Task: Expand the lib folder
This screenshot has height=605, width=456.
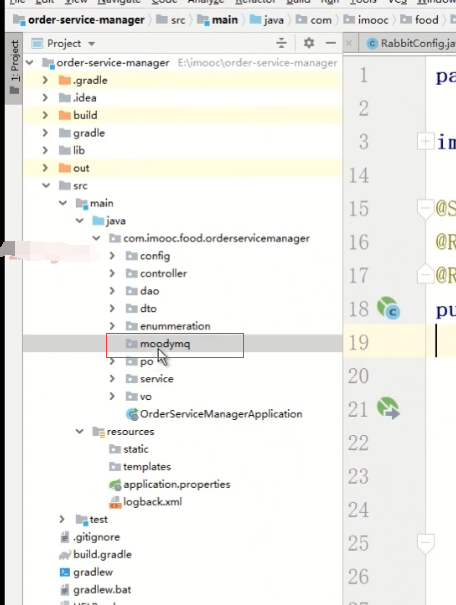Action: pos(45,150)
